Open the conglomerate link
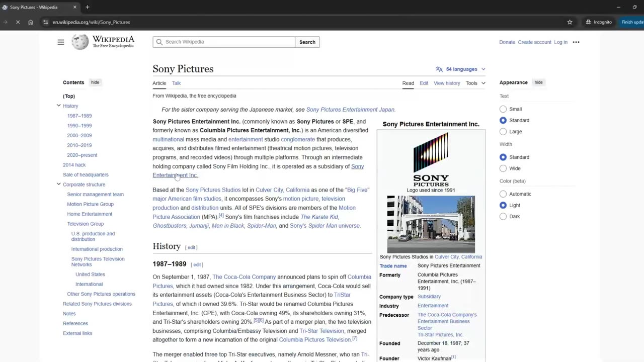The height and width of the screenshot is (362, 644). 298,139
